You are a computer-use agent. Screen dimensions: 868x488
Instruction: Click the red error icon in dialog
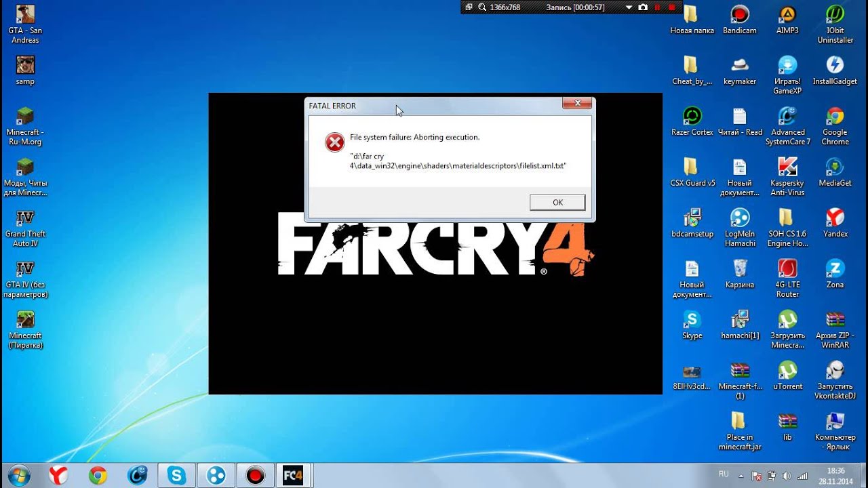pos(334,142)
